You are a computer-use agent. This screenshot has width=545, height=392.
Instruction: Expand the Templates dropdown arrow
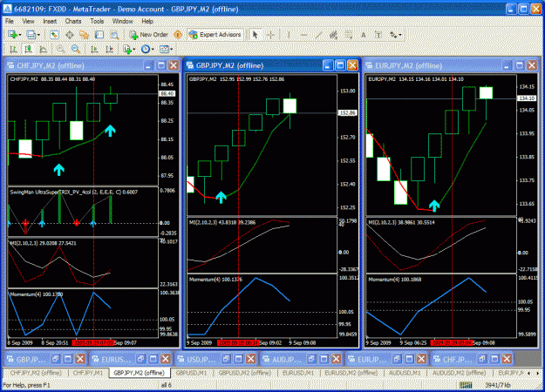(171, 50)
